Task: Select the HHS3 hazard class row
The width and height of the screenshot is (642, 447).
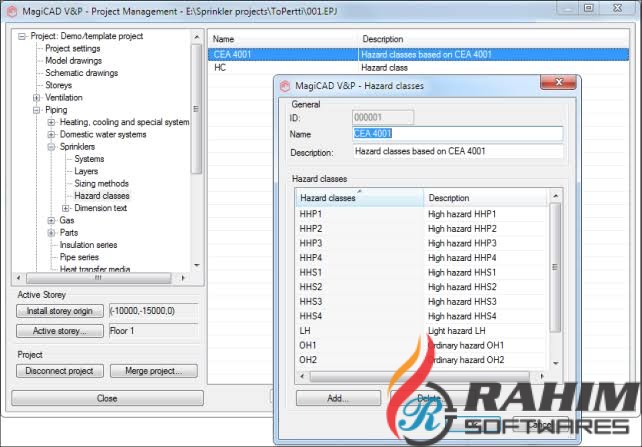Action: [x=422, y=302]
